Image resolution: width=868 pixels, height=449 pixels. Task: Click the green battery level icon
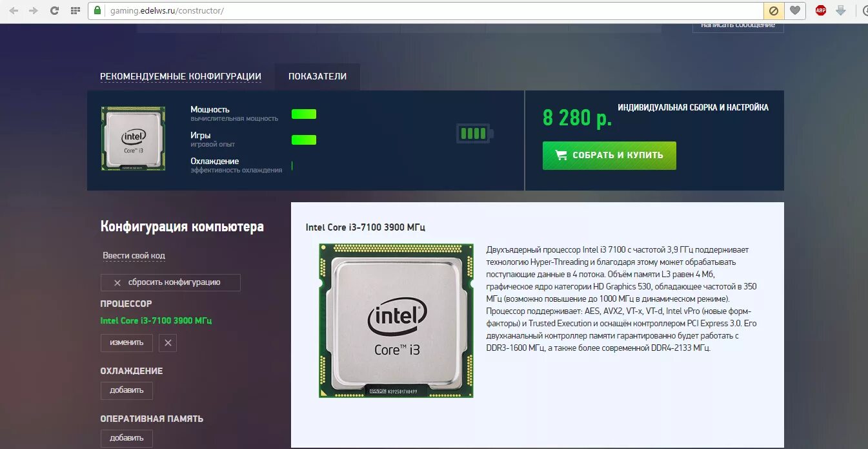click(475, 134)
